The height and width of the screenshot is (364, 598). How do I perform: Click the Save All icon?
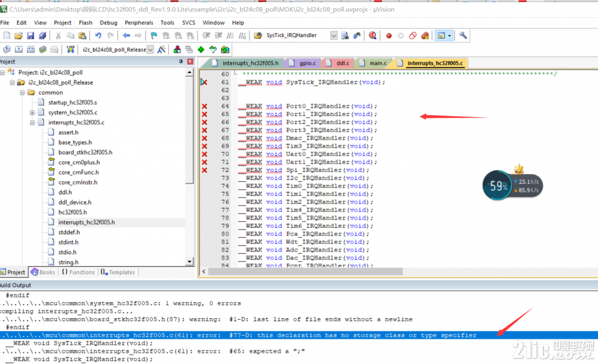point(42,35)
